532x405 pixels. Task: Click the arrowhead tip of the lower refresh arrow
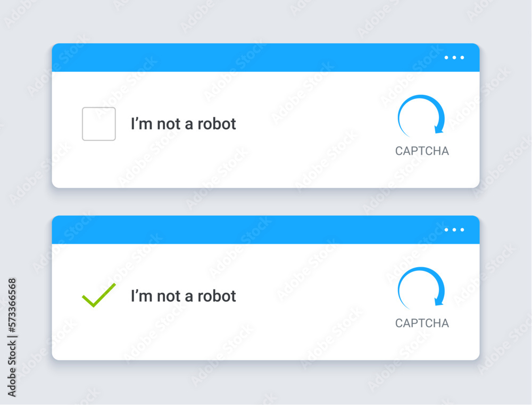pos(439,301)
